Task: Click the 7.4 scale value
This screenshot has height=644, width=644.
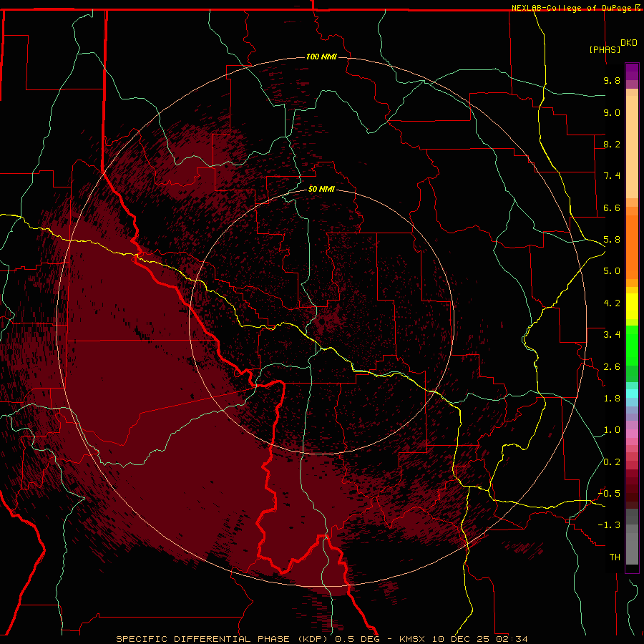Action: tap(612, 176)
